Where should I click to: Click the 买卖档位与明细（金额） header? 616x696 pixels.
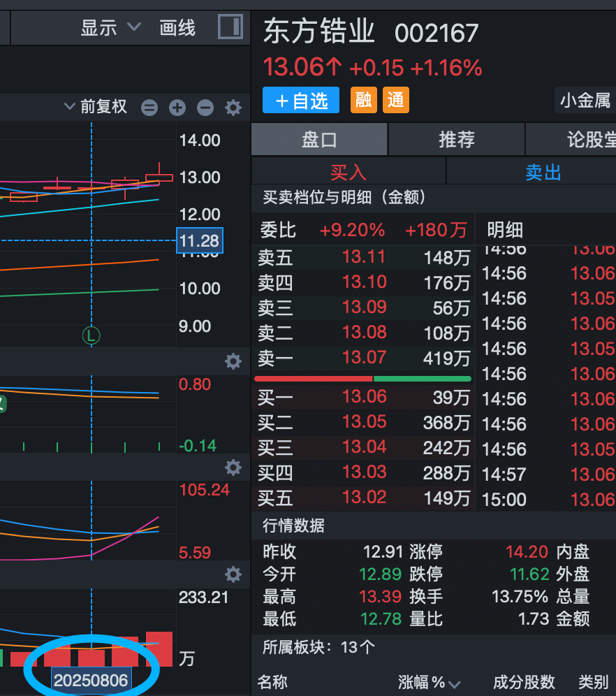(x=344, y=197)
